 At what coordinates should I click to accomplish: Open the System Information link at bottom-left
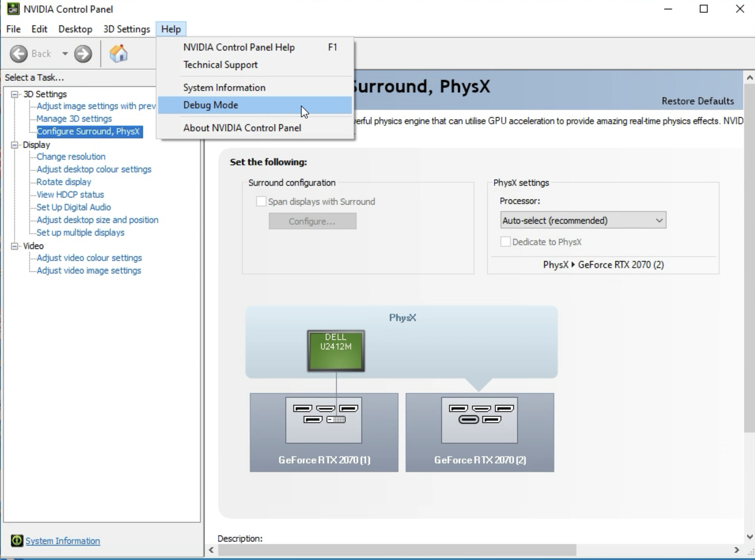pos(63,541)
